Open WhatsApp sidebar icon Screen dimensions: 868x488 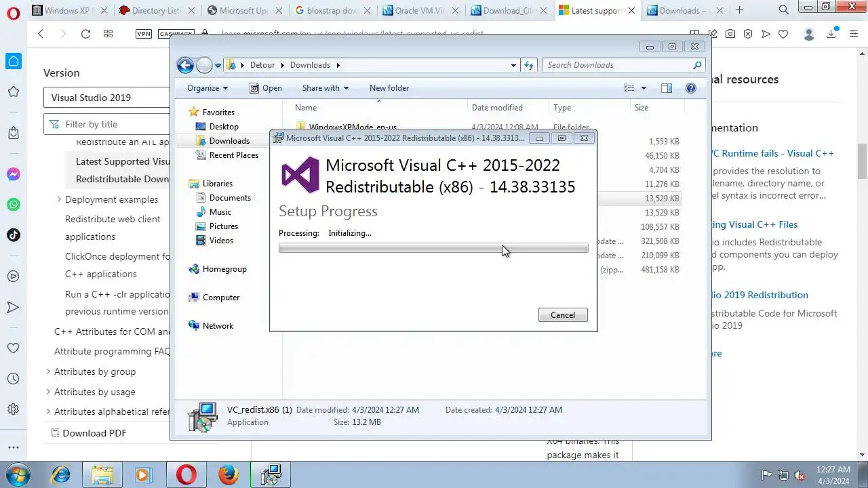tap(13, 205)
